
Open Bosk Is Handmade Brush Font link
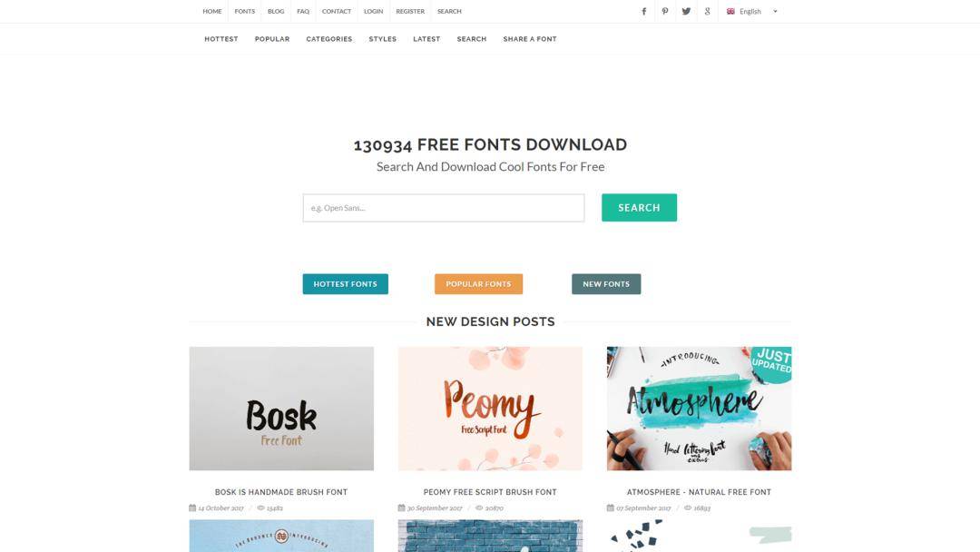click(281, 492)
